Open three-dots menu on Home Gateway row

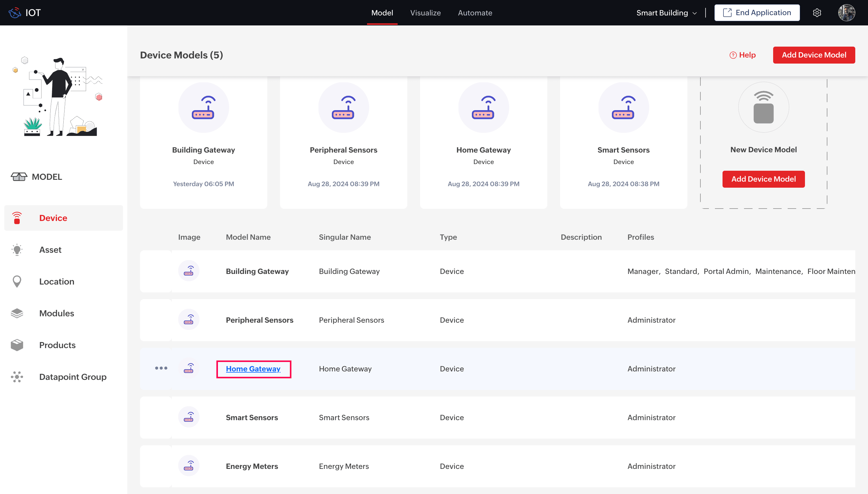coord(161,368)
